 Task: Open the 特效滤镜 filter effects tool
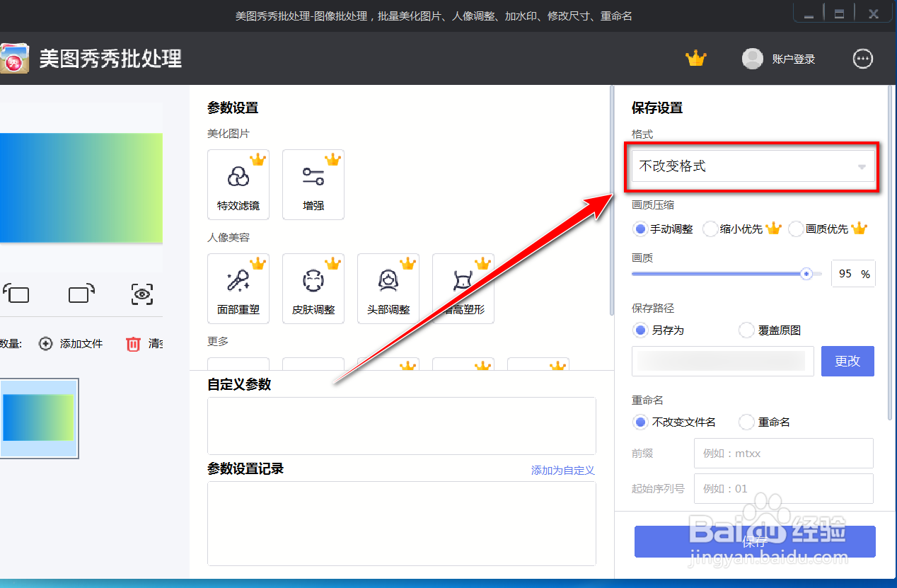(x=238, y=185)
